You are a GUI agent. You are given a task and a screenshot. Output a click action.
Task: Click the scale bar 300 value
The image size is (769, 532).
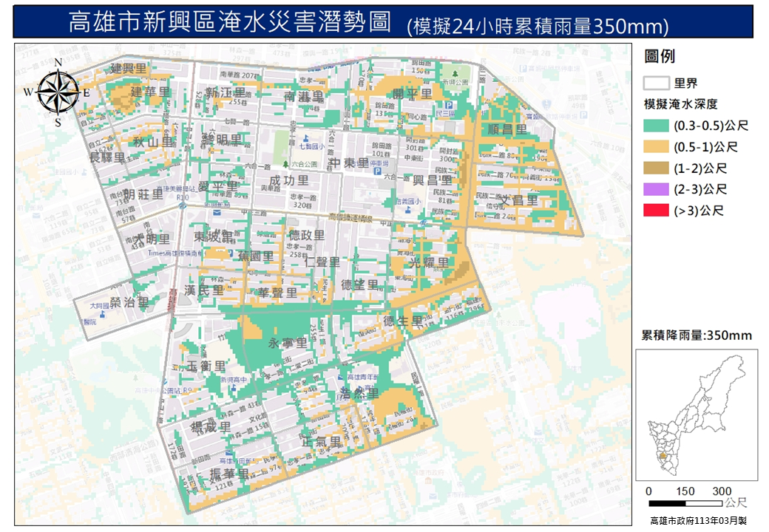pos(722,491)
